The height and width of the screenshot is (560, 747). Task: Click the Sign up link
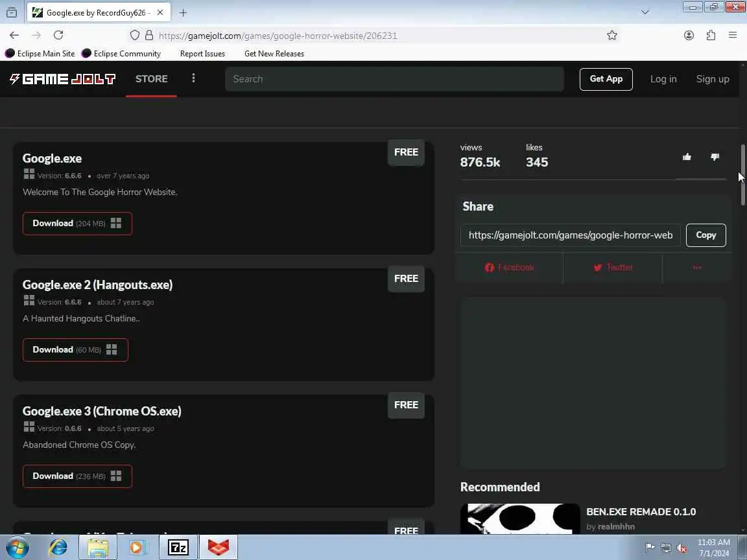click(x=712, y=79)
